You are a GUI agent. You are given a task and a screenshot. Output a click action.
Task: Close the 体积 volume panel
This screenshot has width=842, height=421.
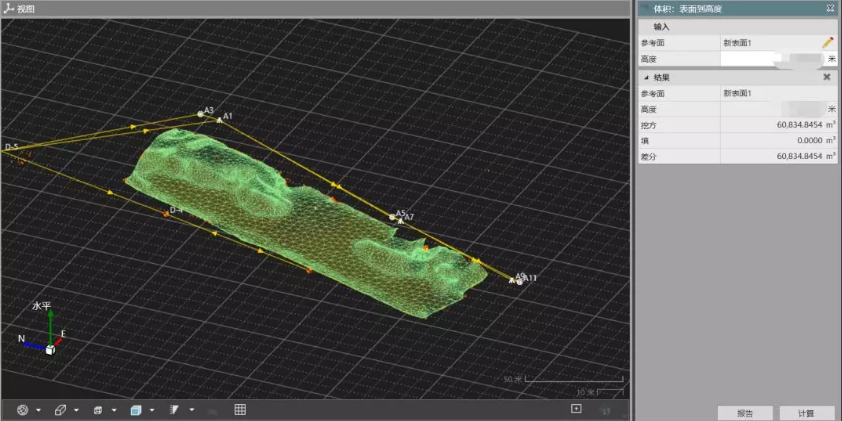(x=830, y=8)
